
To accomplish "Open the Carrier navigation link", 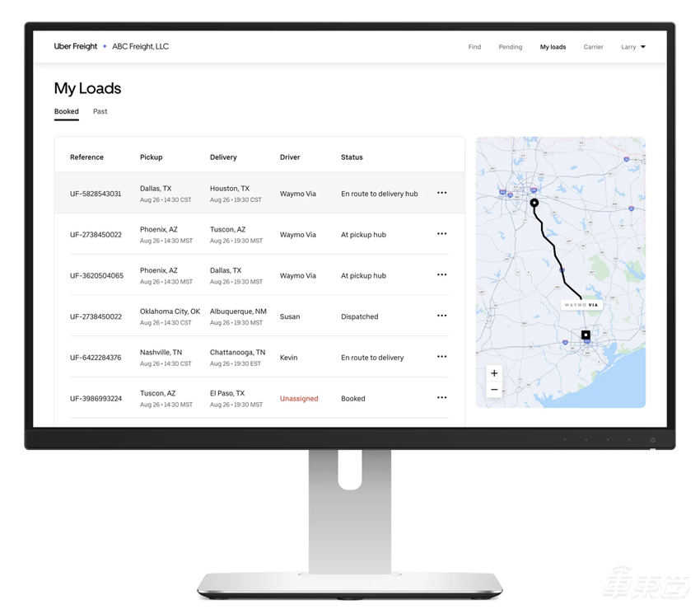I will click(x=593, y=47).
